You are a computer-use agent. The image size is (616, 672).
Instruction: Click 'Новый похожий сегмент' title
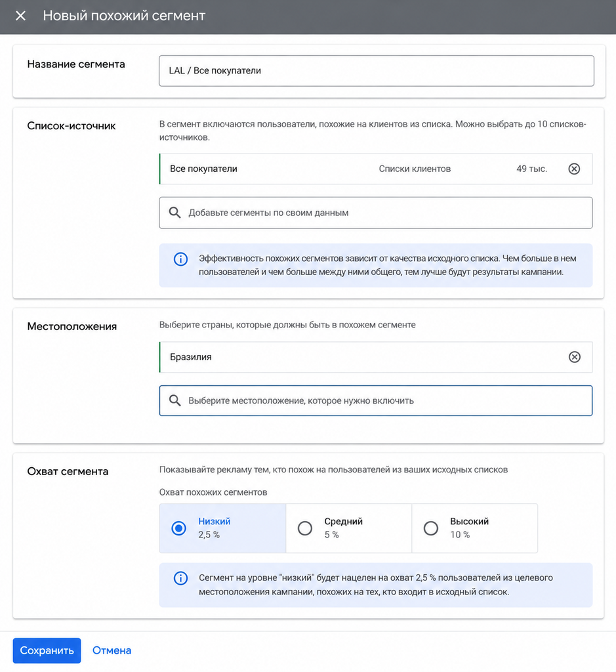tap(124, 16)
